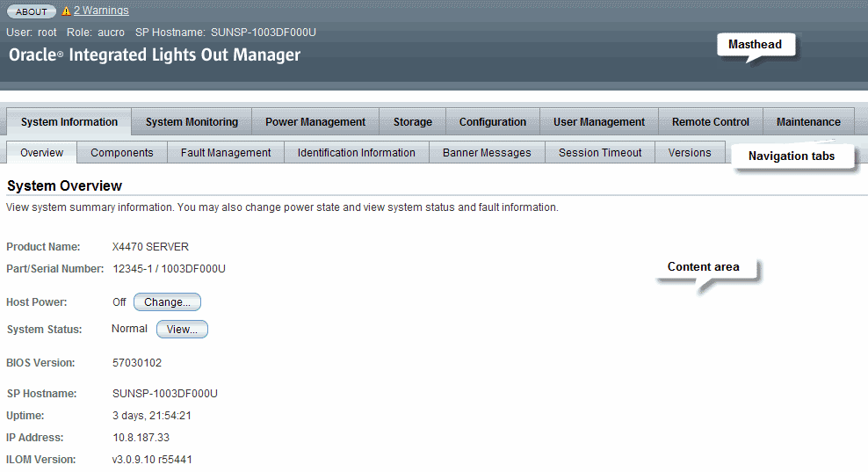Screen dimensions: 868x472
Task: Open the Power Management tab
Action: 315,122
